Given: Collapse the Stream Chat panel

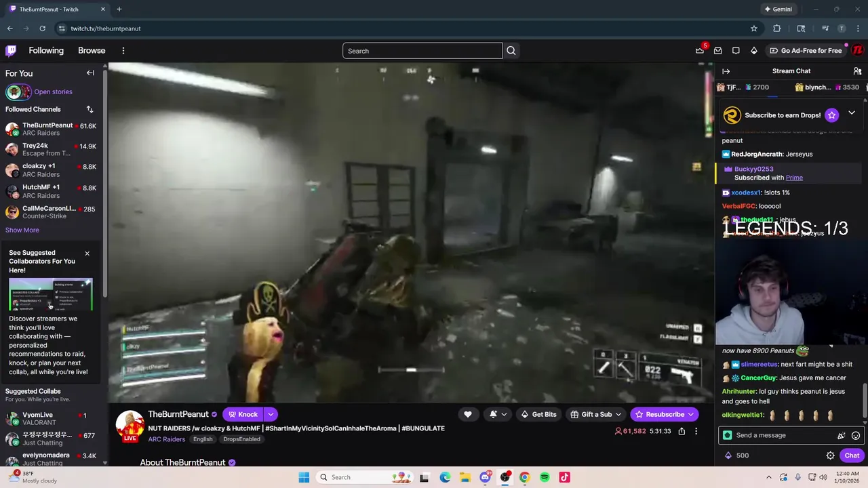Looking at the screenshot, I should click(726, 71).
